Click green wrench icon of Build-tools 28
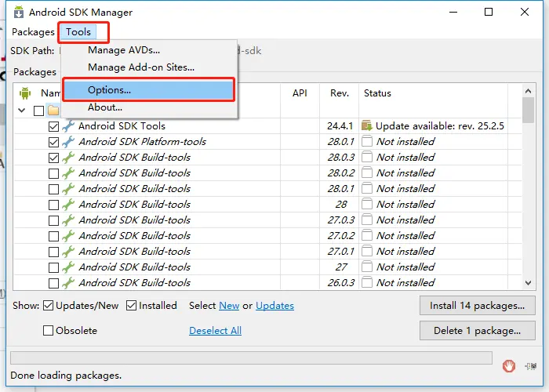The image size is (549, 392). point(68,205)
